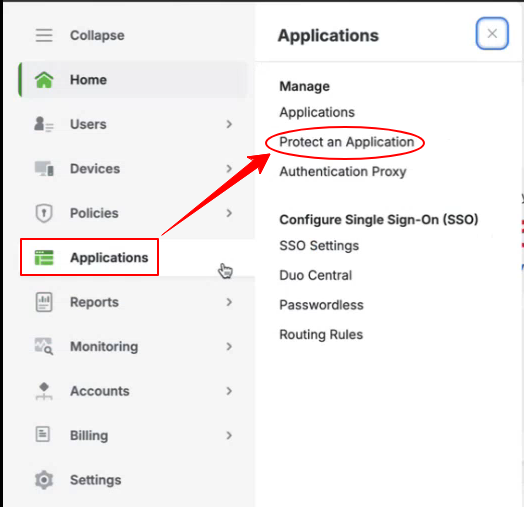
Task: Click the Settings gear icon
Action: [x=44, y=480]
